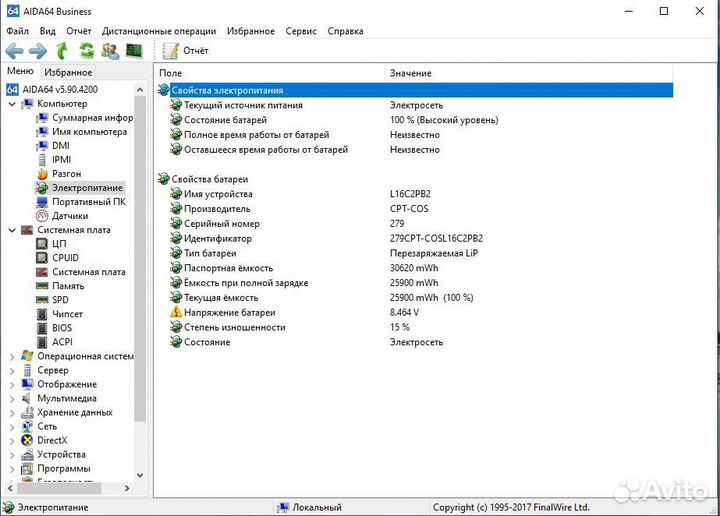The image size is (720, 516).
Task: Expand the Хранение данных branch
Action: tap(12, 413)
